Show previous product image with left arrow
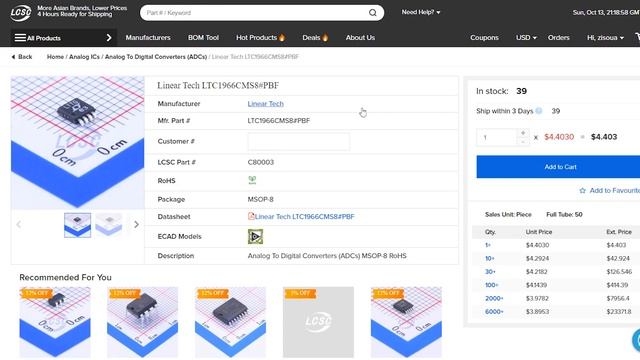This screenshot has height=360, width=640. tap(19, 224)
